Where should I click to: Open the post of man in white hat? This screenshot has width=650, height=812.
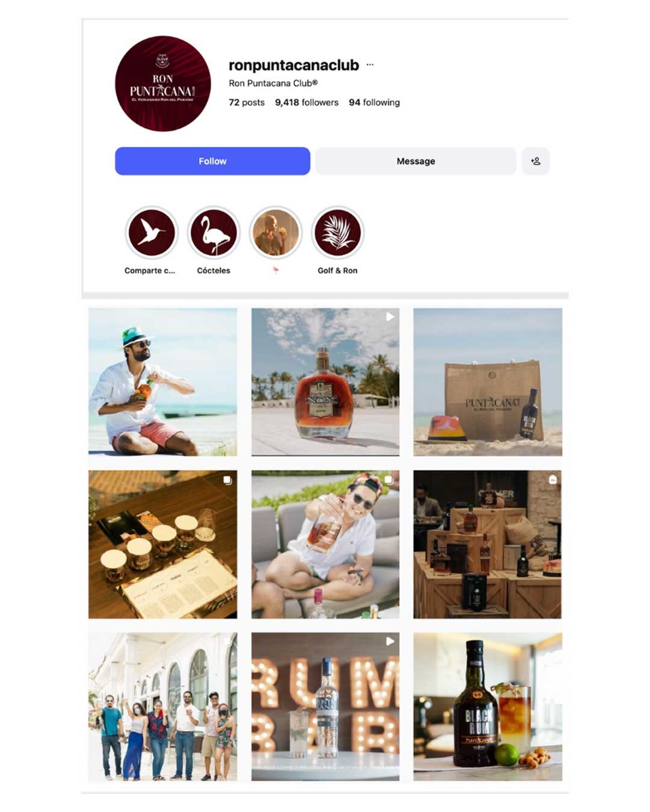pos(162,382)
